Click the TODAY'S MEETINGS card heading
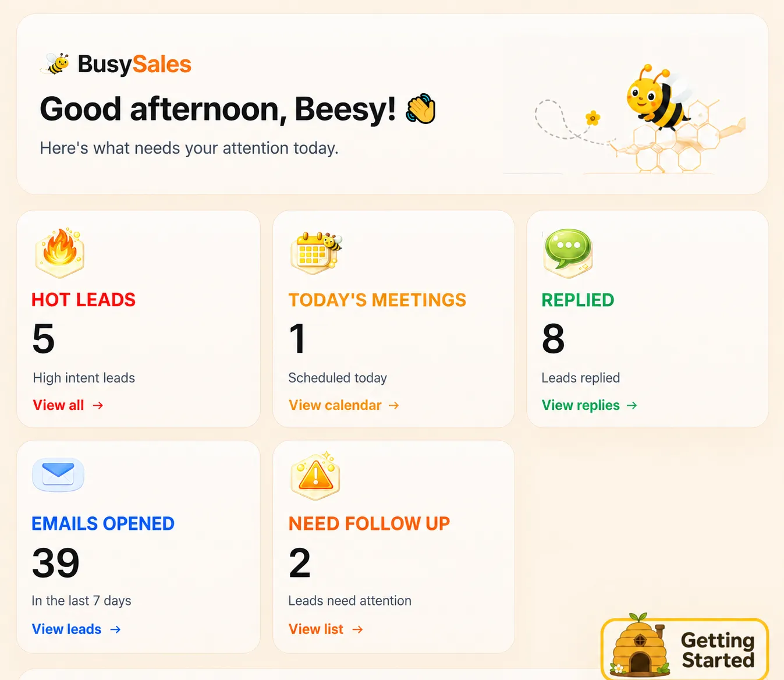 click(377, 300)
